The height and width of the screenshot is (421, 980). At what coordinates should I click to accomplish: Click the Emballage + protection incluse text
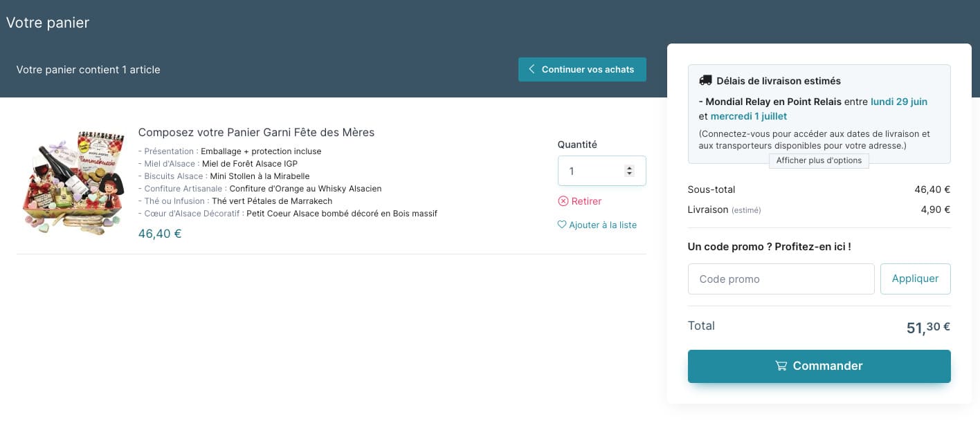261,151
